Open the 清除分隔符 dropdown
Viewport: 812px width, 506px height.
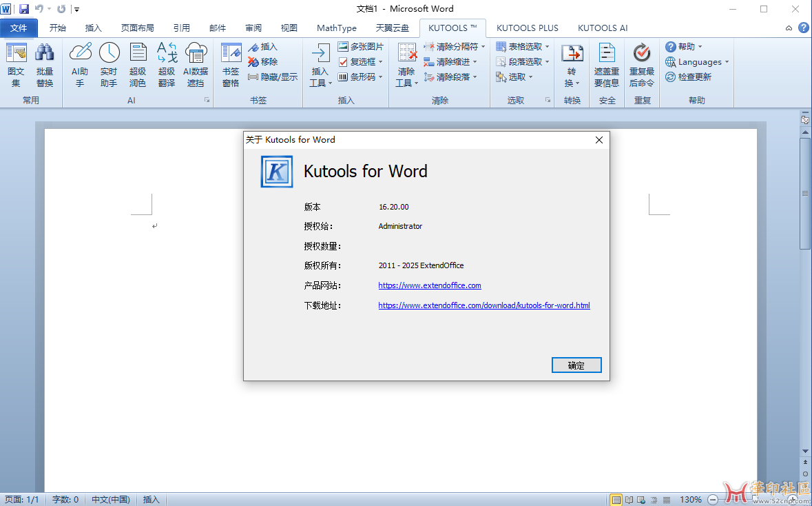pyautogui.click(x=454, y=47)
